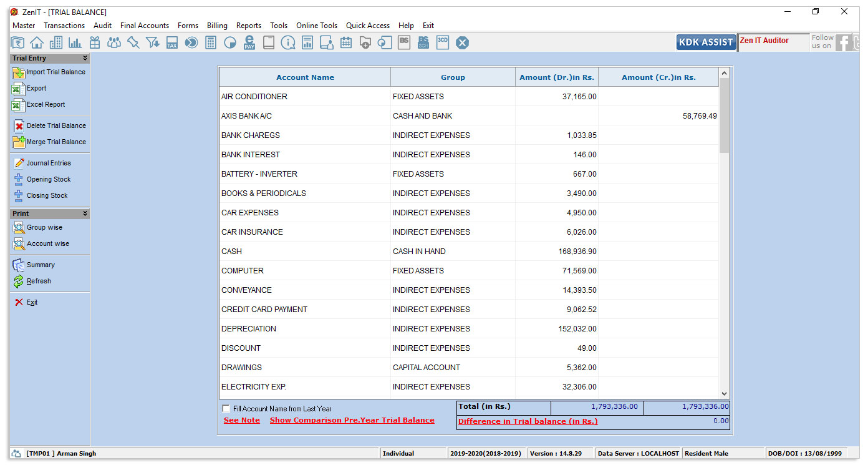The height and width of the screenshot is (465, 868).
Task: Collapse the Trial Entry panel section
Action: click(85, 58)
